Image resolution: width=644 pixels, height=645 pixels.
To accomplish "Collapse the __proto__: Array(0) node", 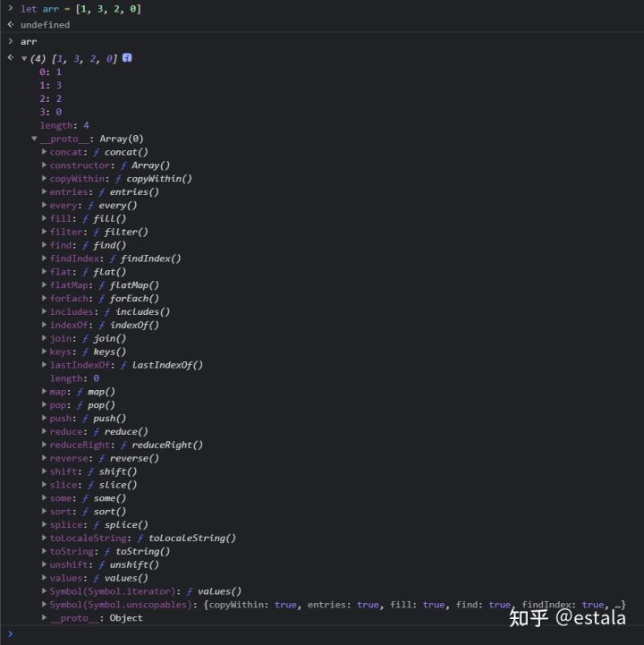I will click(35, 139).
